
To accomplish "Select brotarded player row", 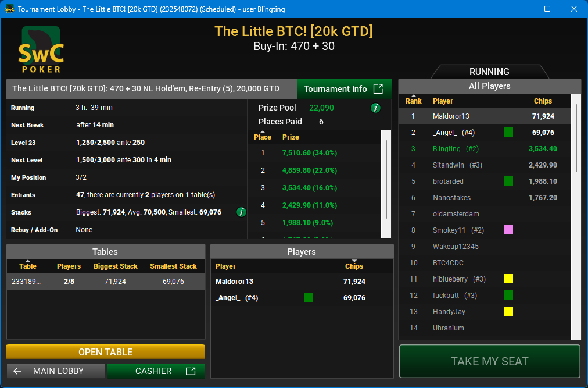I will tap(485, 181).
